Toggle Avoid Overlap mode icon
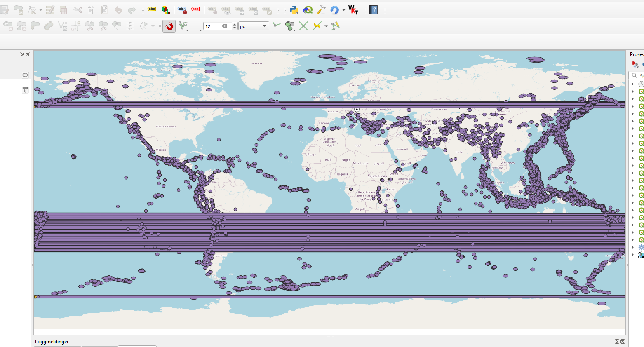Screen dimensions: 644x347 (290, 26)
